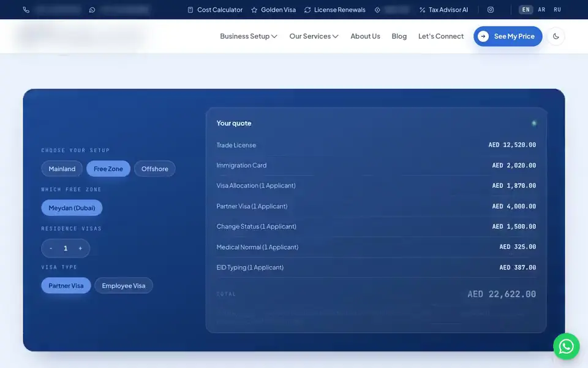
Task: Select Employee Visa type
Action: click(x=123, y=286)
